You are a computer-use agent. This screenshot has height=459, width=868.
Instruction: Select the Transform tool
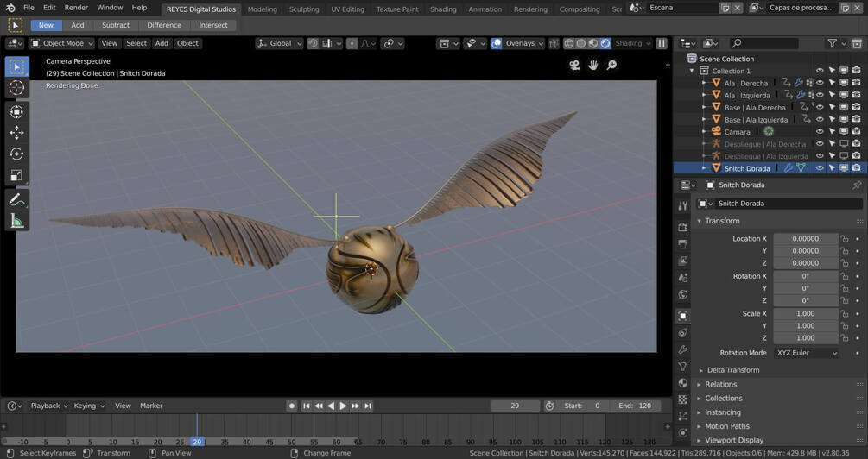click(x=16, y=111)
